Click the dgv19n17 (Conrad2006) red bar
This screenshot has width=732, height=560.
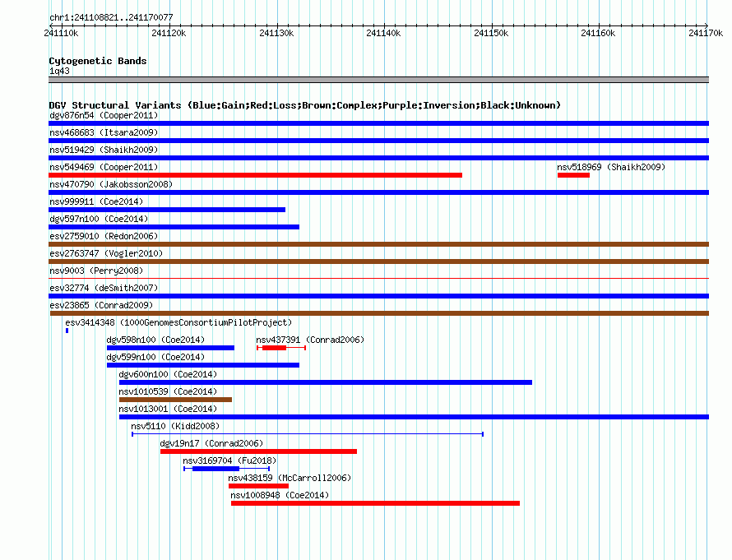click(x=258, y=451)
